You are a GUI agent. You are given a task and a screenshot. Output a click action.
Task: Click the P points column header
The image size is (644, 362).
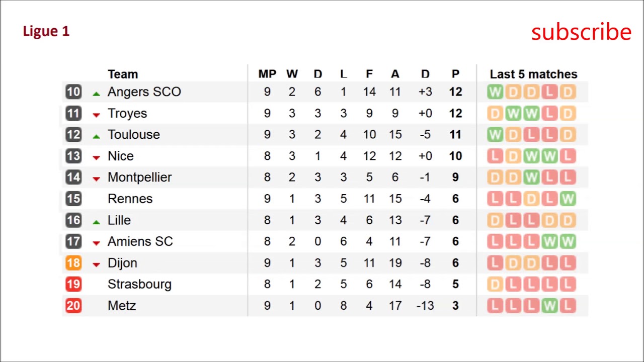click(455, 74)
